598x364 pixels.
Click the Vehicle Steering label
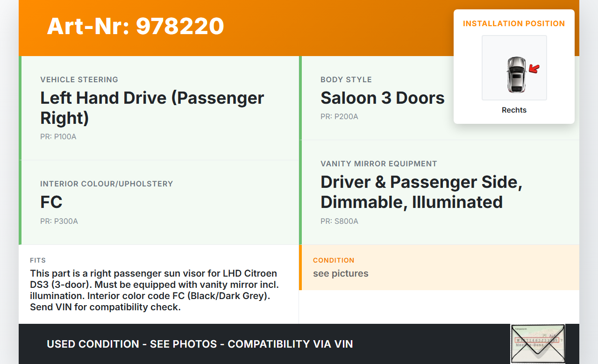79,79
